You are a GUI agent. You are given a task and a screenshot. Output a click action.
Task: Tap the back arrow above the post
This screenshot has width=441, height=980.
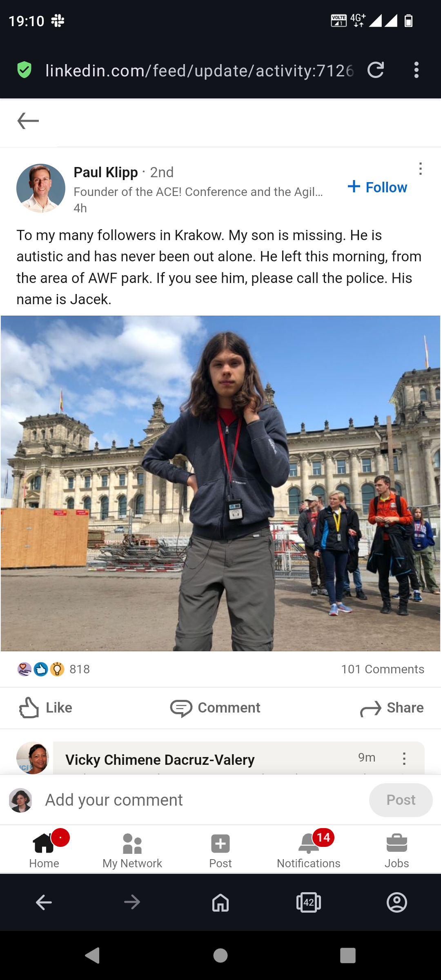click(28, 121)
